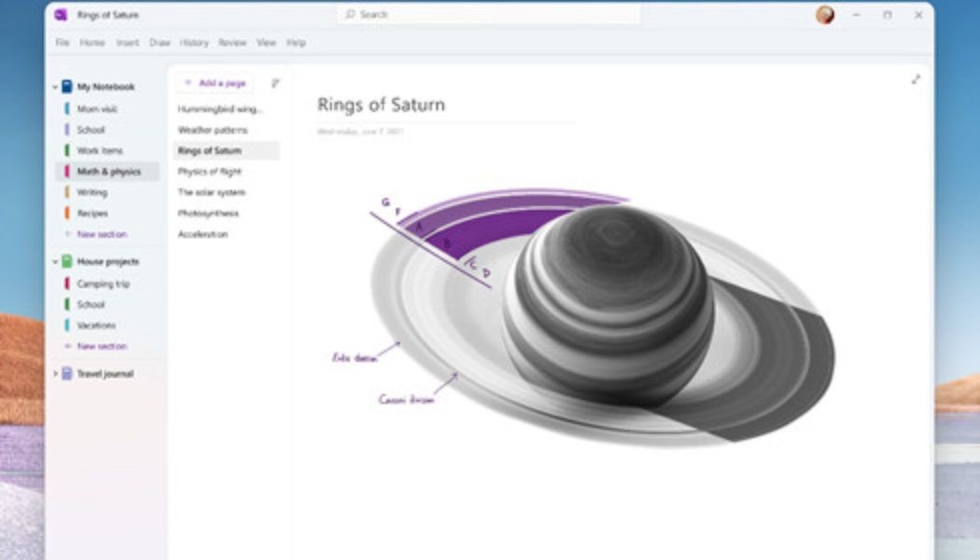
Task: Open the History menu
Action: 193,42
